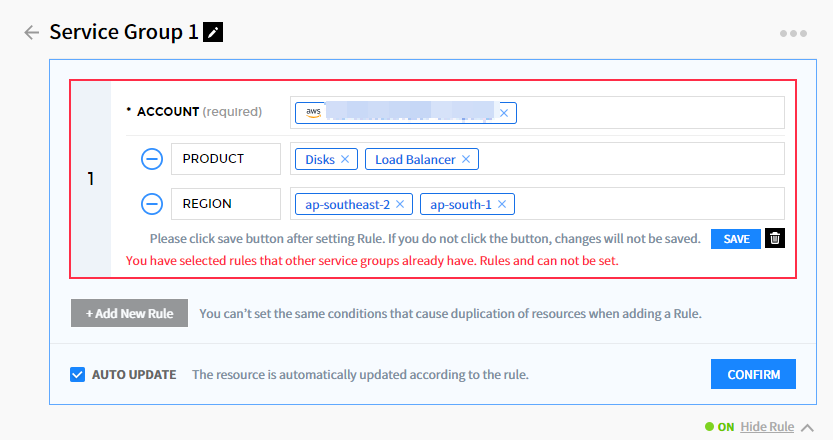
Task: Edit the Service Group 1 name
Action: click(213, 32)
